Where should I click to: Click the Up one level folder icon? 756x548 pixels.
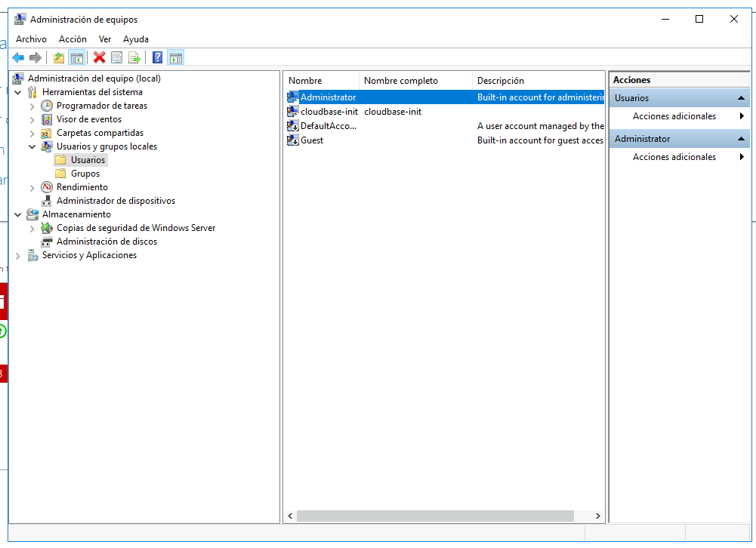click(x=59, y=58)
